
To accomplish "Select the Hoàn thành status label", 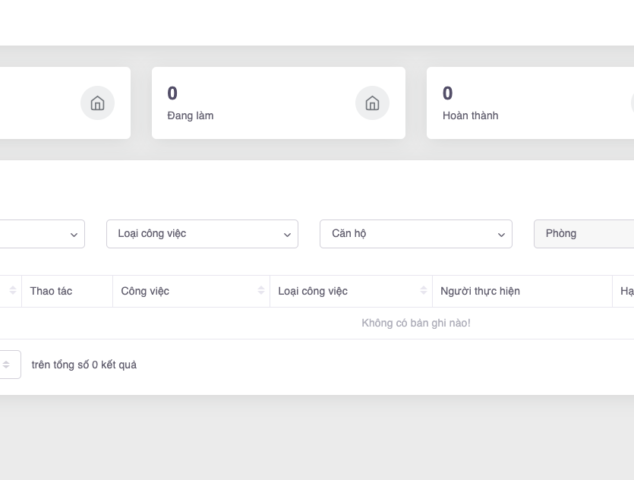I will click(470, 116).
